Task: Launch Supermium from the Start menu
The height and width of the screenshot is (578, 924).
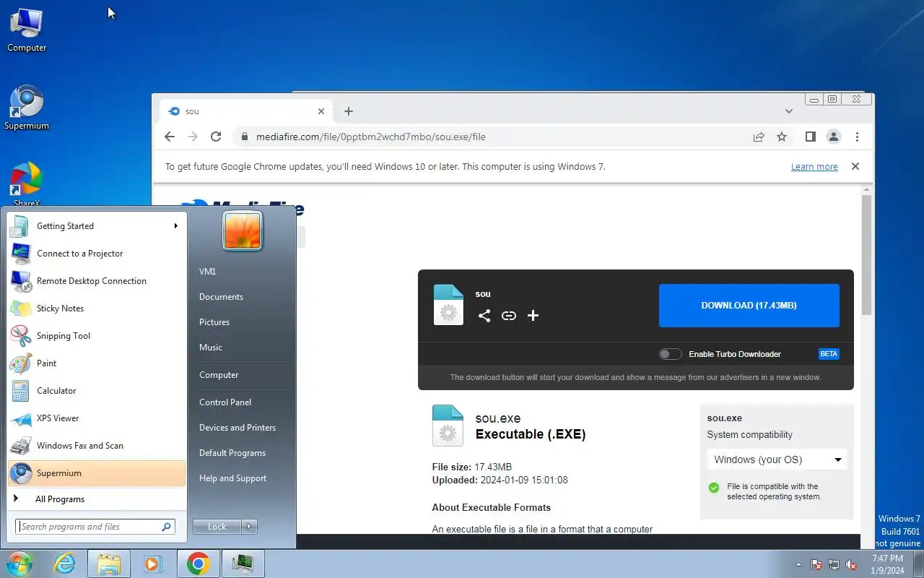Action: tap(97, 473)
